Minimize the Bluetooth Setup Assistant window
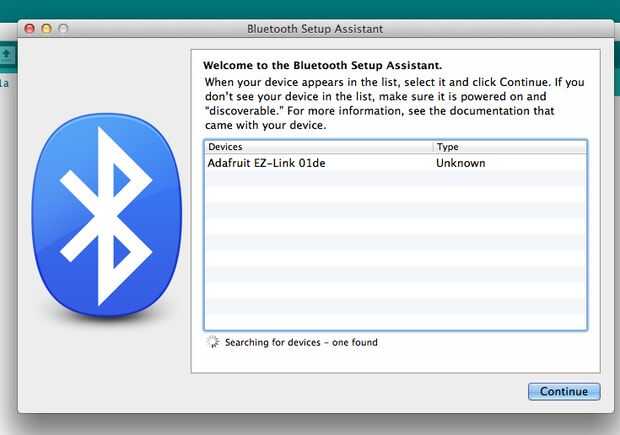The image size is (620, 435). point(47,28)
